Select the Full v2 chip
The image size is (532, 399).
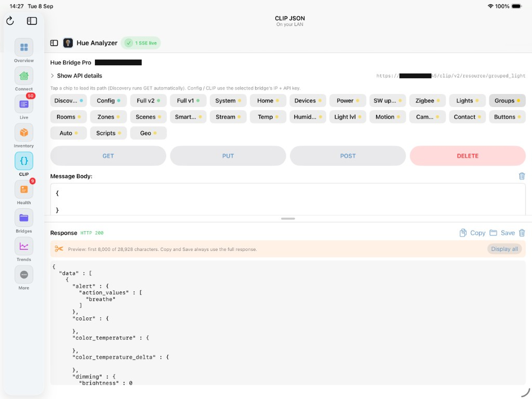[x=148, y=101]
